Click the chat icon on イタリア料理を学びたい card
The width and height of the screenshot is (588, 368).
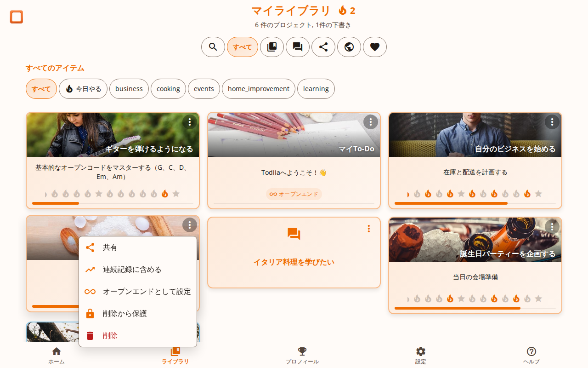294,234
